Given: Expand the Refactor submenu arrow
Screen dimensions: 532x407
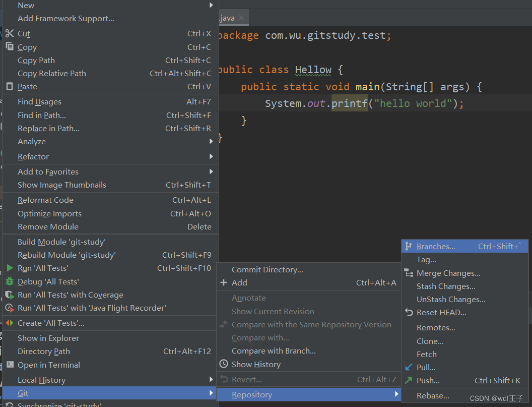Looking at the screenshot, I should pyautogui.click(x=211, y=156).
